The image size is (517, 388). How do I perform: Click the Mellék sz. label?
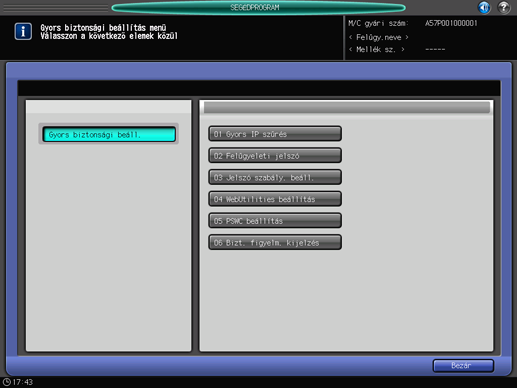tap(377, 49)
